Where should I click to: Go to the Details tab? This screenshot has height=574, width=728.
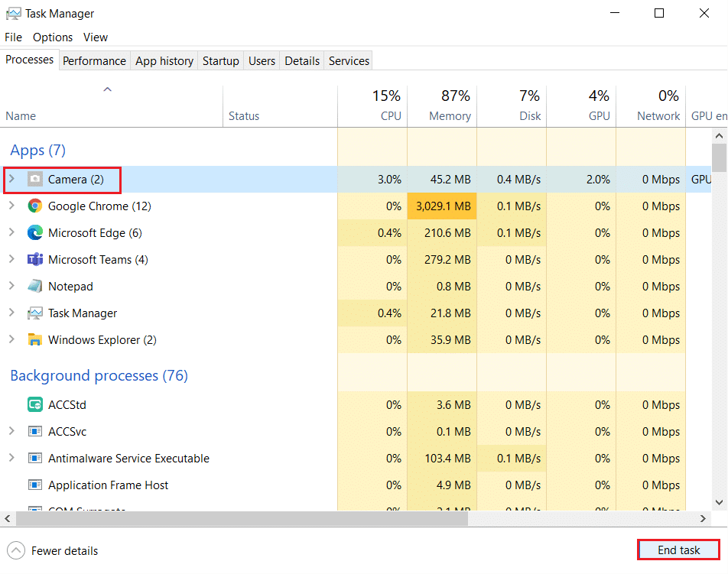[302, 61]
